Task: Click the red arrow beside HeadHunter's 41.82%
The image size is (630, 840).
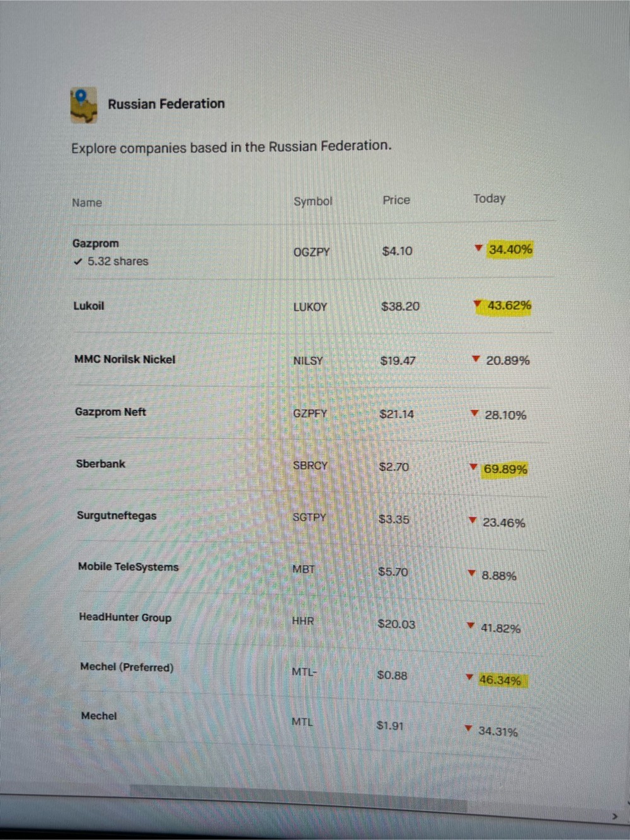Action: click(x=470, y=626)
